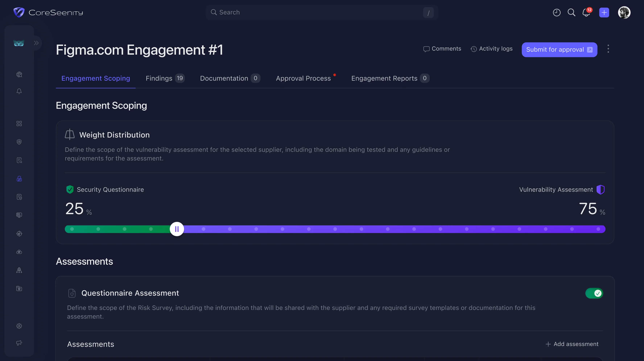Switch to the Findings tab
The width and height of the screenshot is (644, 361).
click(x=165, y=78)
